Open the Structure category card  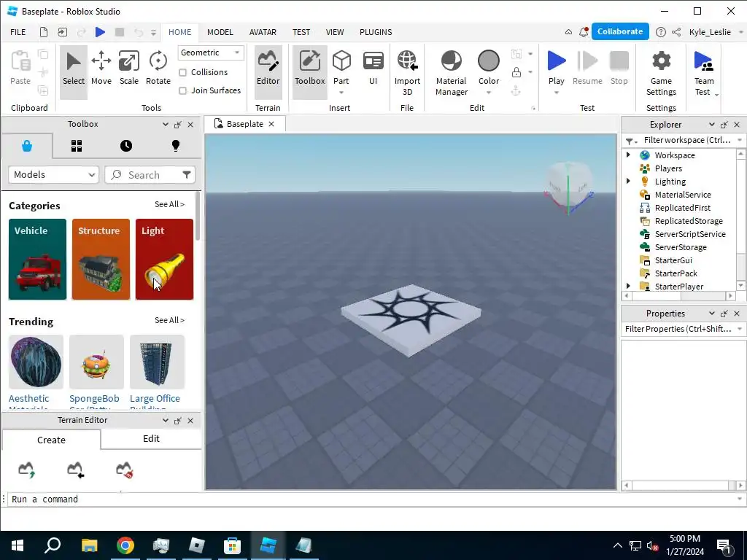(101, 260)
